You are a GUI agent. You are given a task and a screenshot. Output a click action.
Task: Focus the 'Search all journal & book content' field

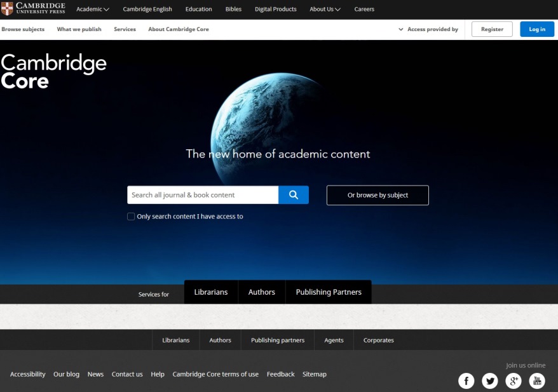tap(203, 195)
